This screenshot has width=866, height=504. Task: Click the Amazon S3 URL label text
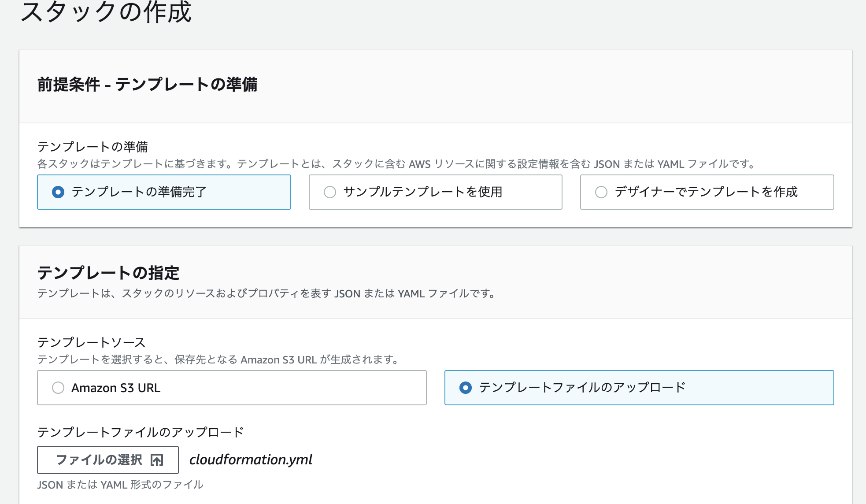tap(116, 388)
